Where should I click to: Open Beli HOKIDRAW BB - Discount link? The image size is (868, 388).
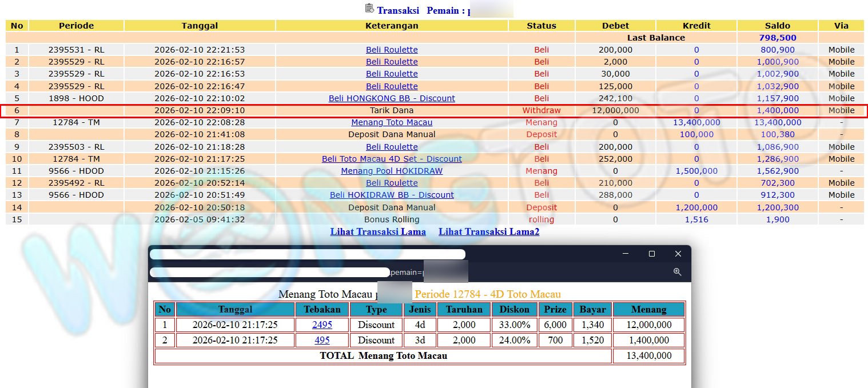(392, 195)
